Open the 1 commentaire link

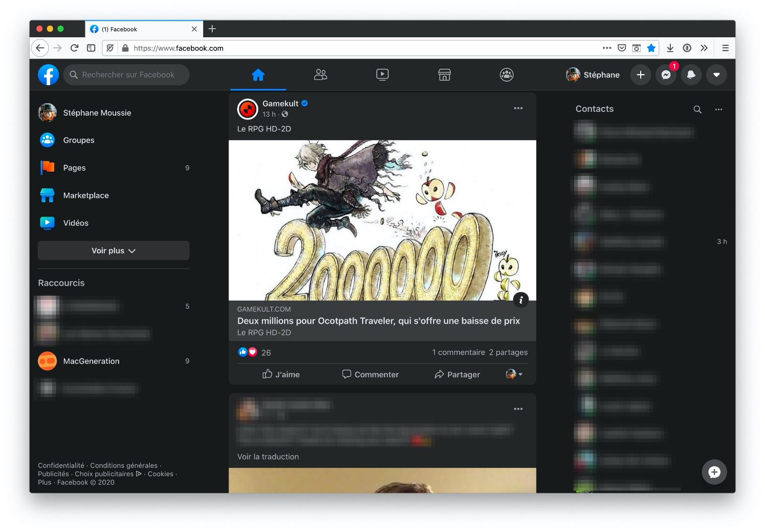click(x=459, y=352)
